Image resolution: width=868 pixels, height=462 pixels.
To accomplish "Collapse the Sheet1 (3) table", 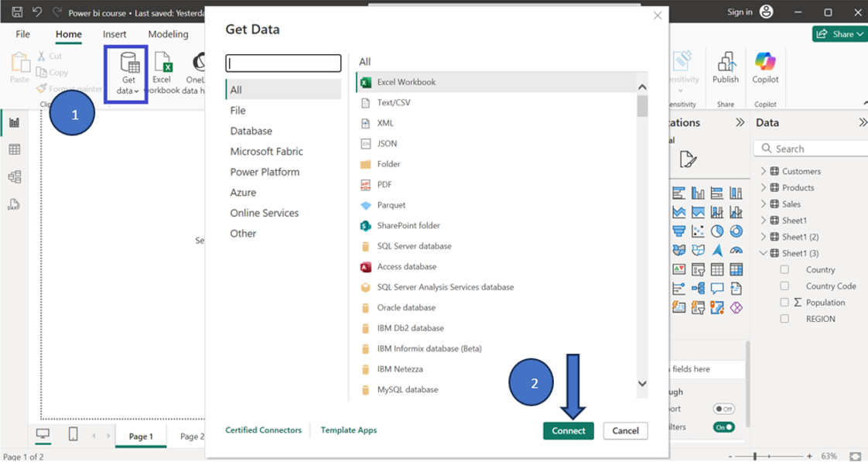I will [763, 252].
